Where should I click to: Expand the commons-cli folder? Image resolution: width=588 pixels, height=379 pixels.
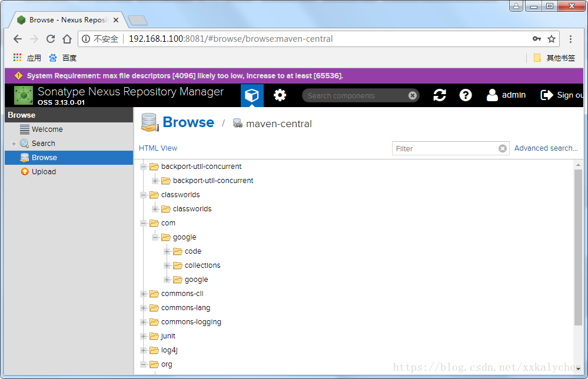click(143, 294)
